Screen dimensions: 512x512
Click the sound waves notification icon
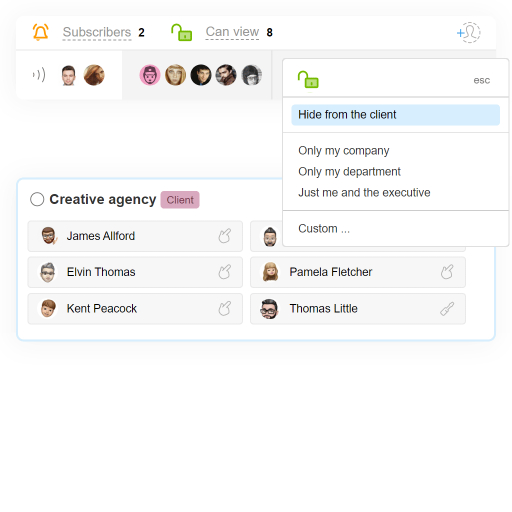pyautogui.click(x=39, y=75)
